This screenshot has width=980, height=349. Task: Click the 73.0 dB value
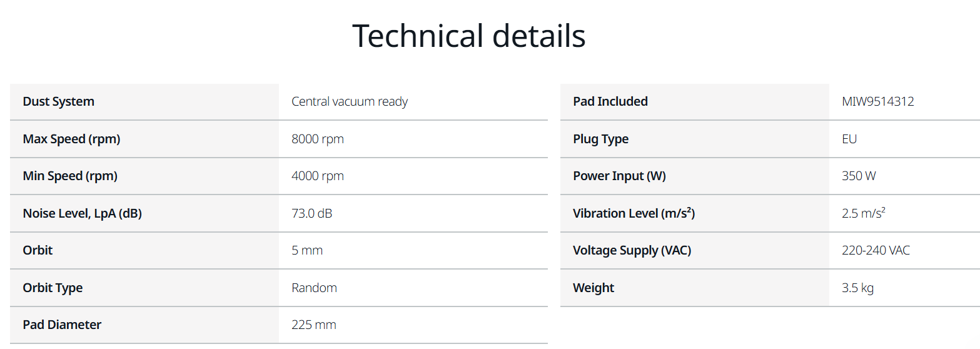312,213
